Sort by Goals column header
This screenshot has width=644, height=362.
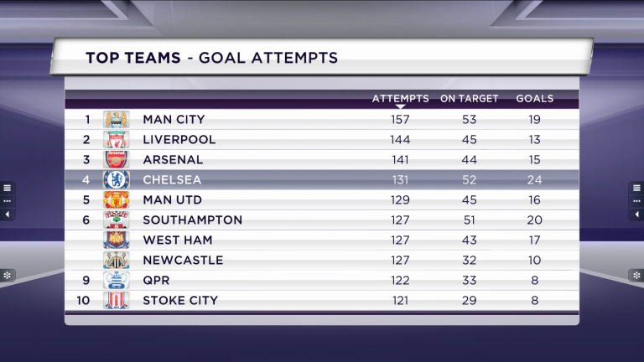535,99
